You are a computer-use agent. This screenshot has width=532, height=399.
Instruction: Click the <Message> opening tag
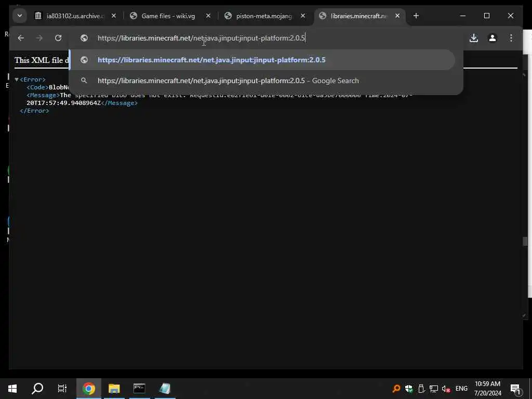click(43, 95)
